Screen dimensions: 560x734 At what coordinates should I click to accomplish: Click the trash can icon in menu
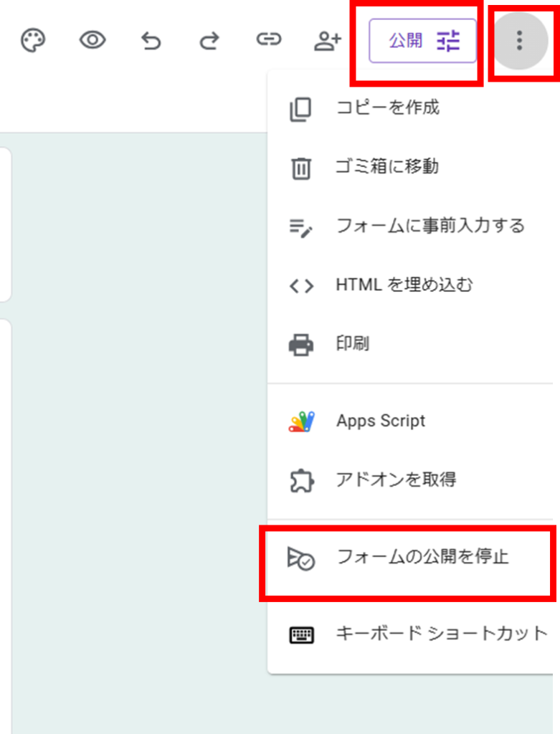click(301, 168)
